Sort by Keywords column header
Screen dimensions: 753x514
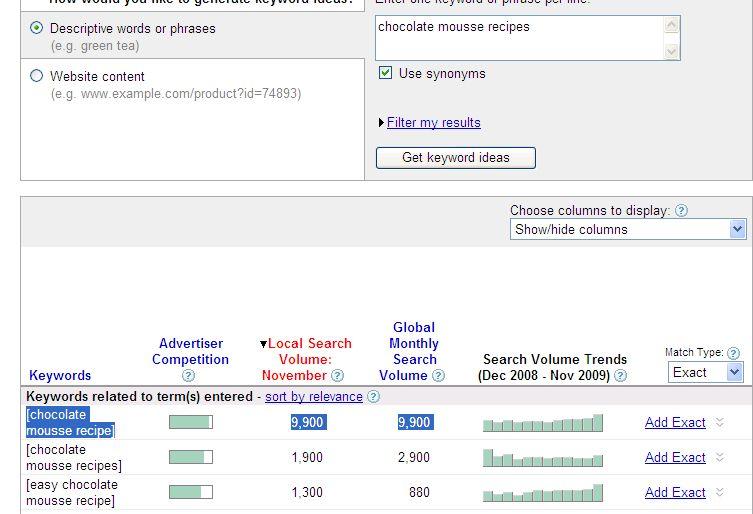(x=60, y=376)
